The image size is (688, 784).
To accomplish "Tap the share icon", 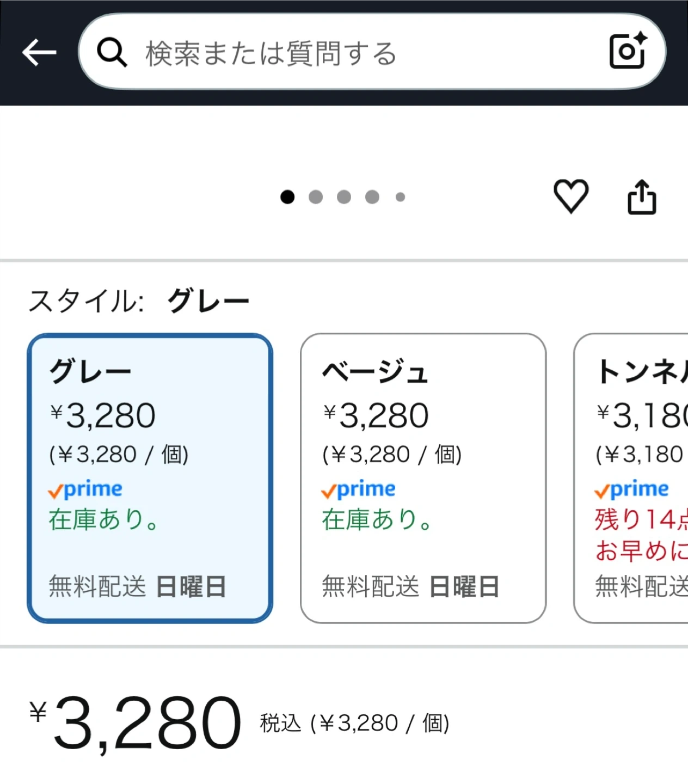I will (642, 197).
